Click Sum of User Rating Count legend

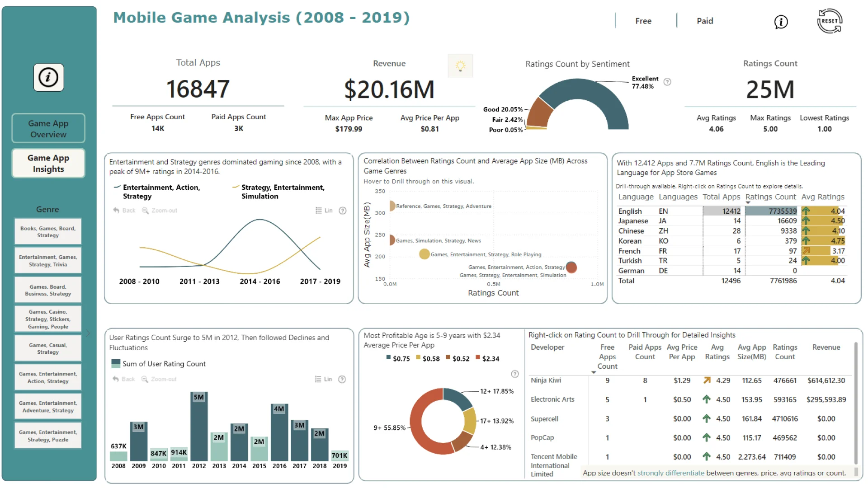tap(158, 364)
